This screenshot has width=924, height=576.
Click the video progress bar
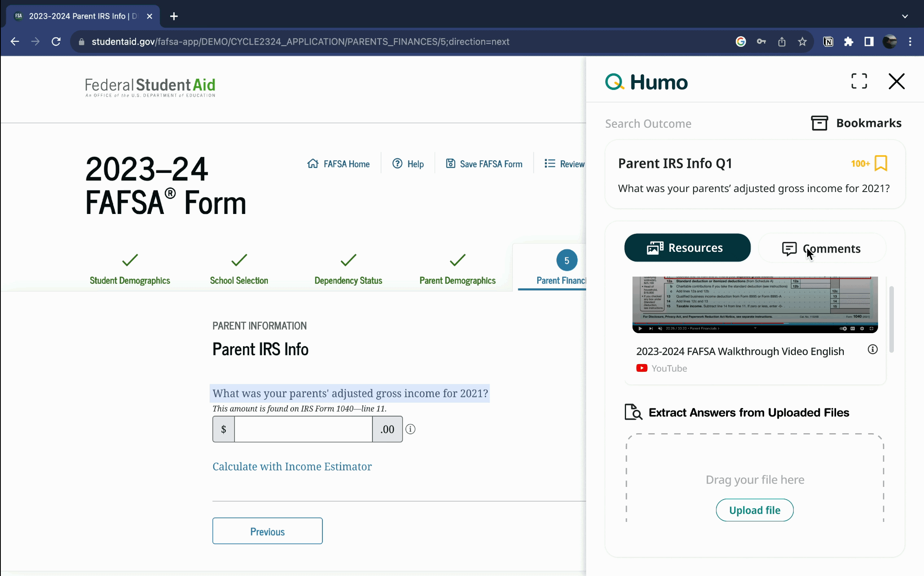pyautogui.click(x=755, y=324)
